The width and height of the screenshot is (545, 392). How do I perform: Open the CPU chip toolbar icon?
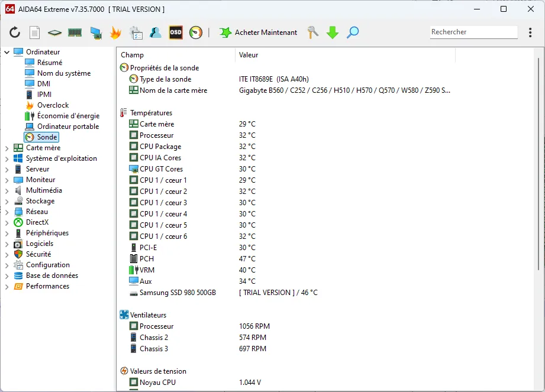tap(54, 33)
